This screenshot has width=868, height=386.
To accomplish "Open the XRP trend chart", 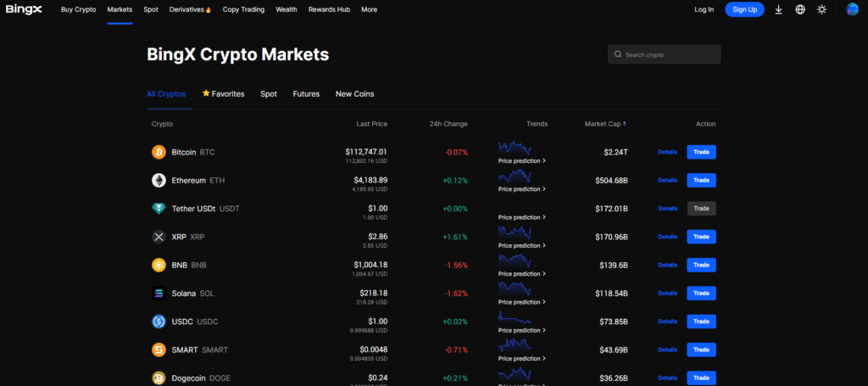I will pyautogui.click(x=515, y=232).
